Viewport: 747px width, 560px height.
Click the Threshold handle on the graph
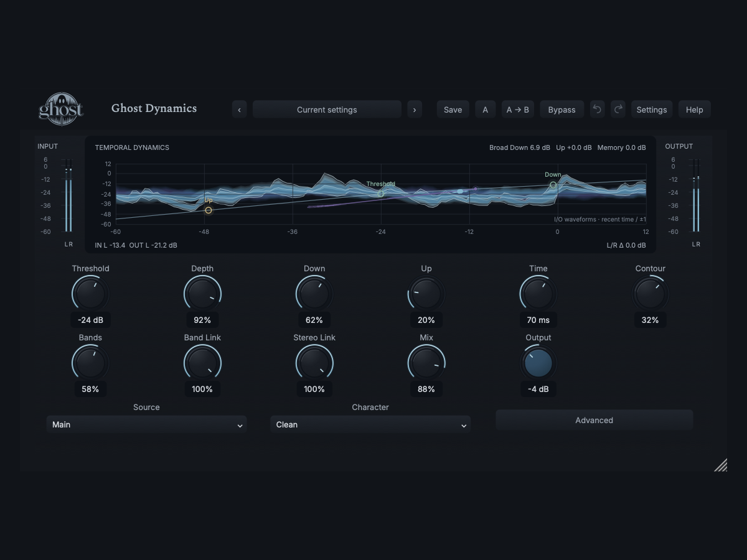[x=381, y=194]
